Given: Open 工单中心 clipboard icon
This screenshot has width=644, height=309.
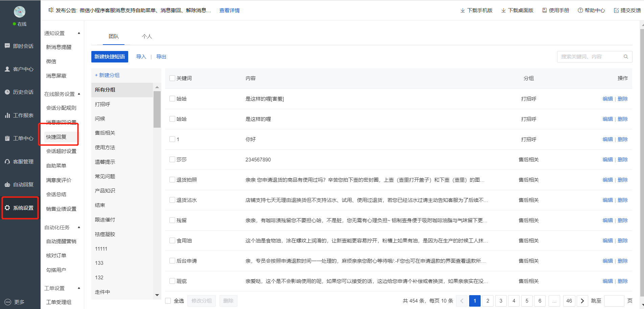Looking at the screenshot, I should coord(7,138).
